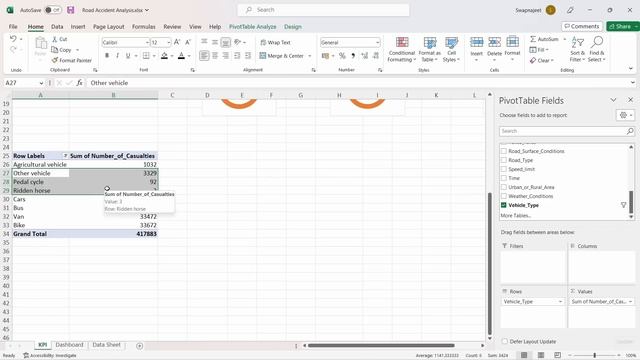640x360 pixels.
Task: Check the Urban_or_Rural_Area field
Action: (x=504, y=187)
